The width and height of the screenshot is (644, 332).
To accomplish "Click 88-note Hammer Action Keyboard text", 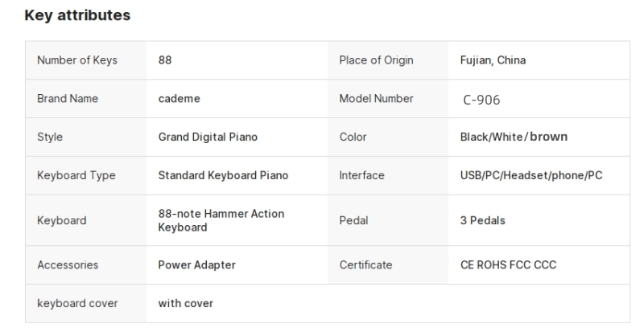I will [221, 220].
